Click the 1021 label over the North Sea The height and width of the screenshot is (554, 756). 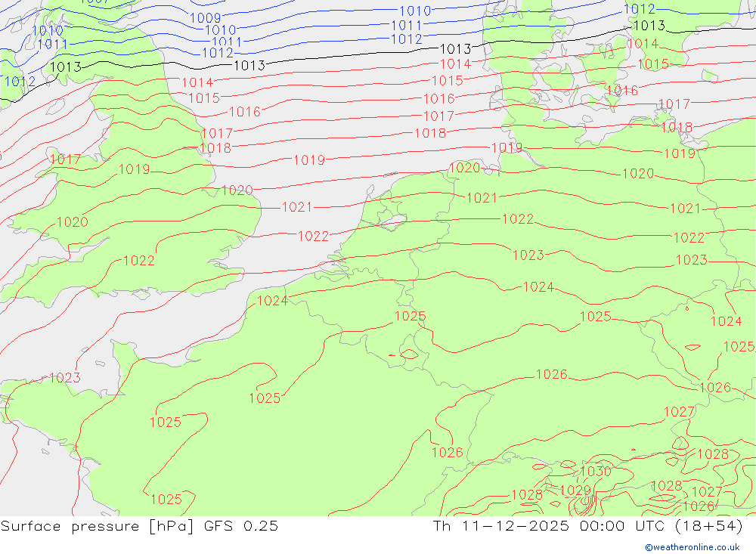pyautogui.click(x=297, y=207)
